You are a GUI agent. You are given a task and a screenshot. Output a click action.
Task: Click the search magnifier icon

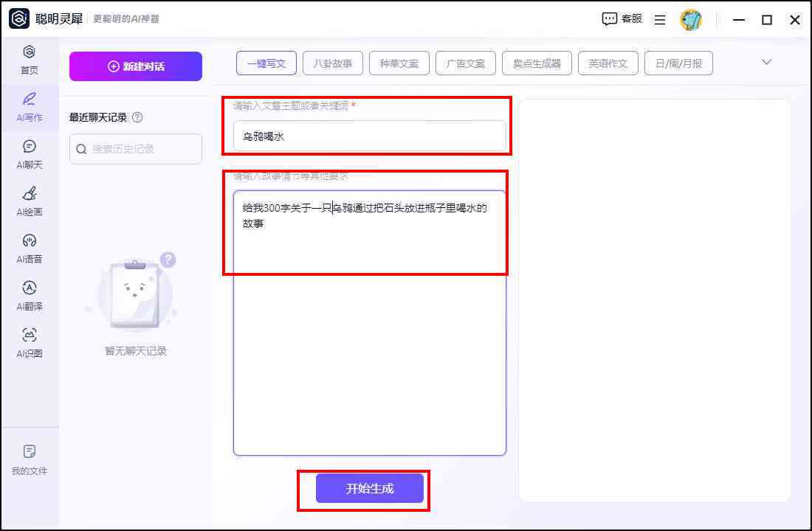tap(81, 149)
